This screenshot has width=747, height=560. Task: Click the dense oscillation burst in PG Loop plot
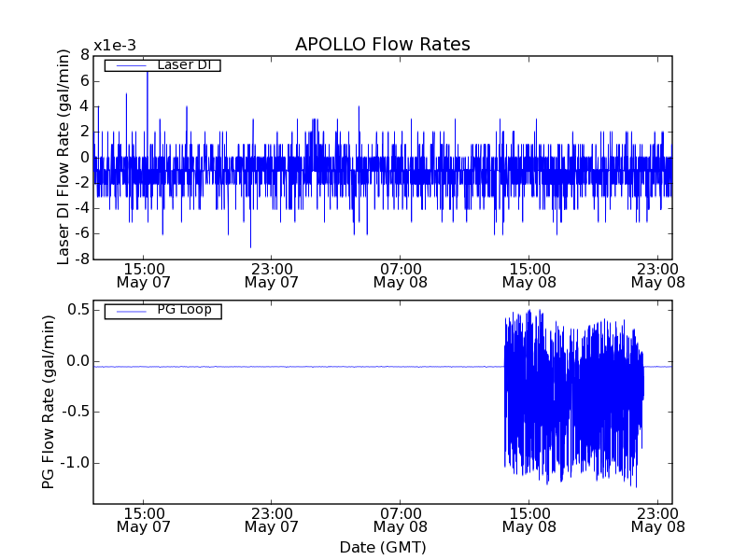[x=572, y=401]
